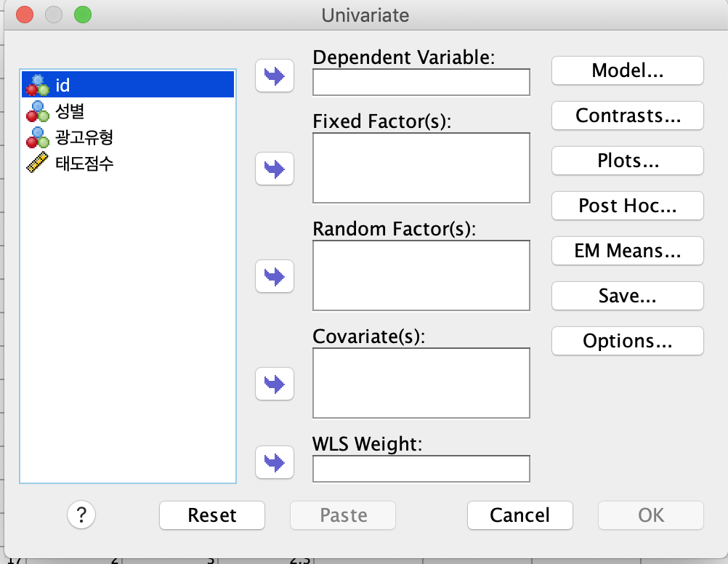
Task: Select the 광고유형 variable
Action: 84,137
